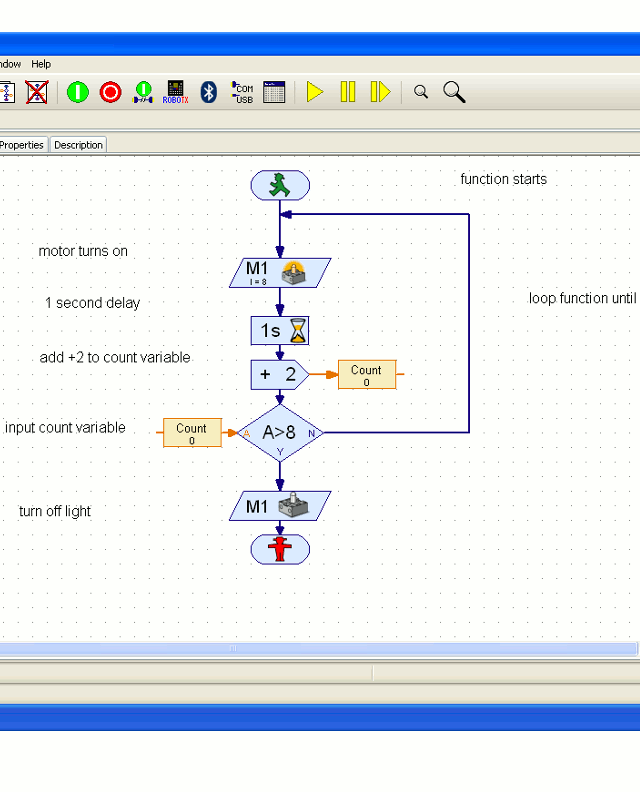The image size is (640, 792).
Task: Click the yellow Continue play button
Action: tap(315, 92)
